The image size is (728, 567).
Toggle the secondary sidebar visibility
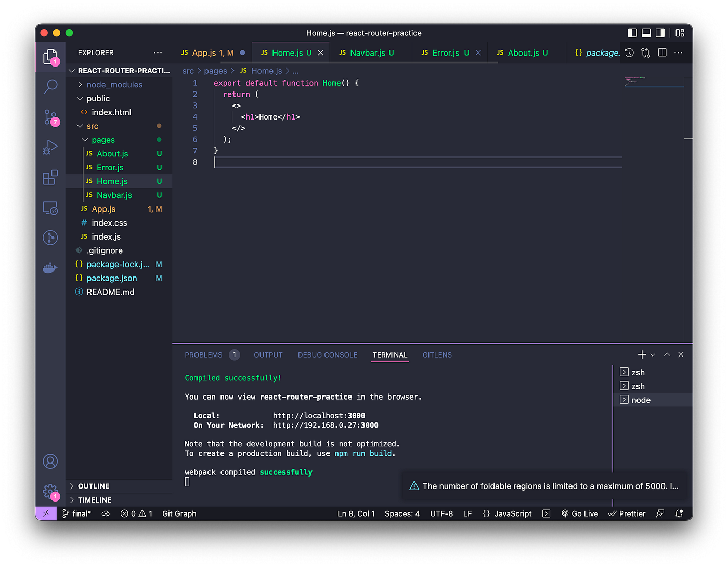(x=660, y=32)
